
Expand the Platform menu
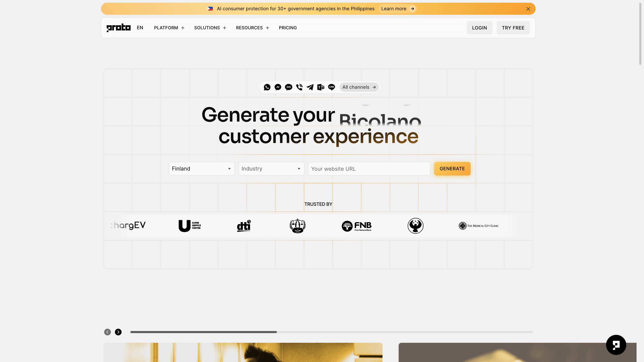169,28
